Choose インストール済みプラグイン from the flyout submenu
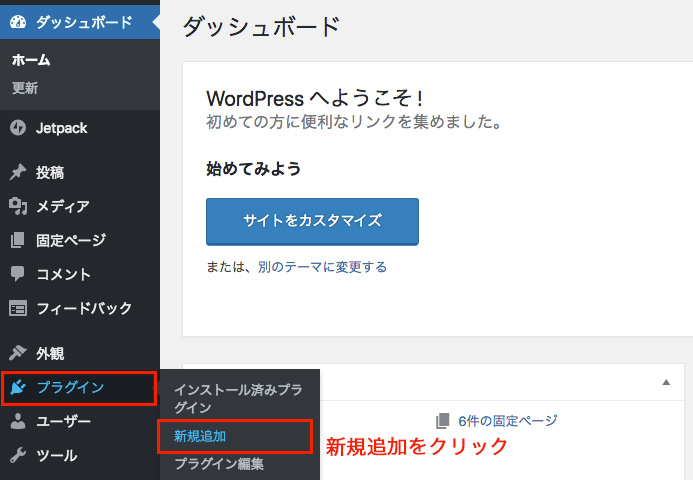 (239, 398)
